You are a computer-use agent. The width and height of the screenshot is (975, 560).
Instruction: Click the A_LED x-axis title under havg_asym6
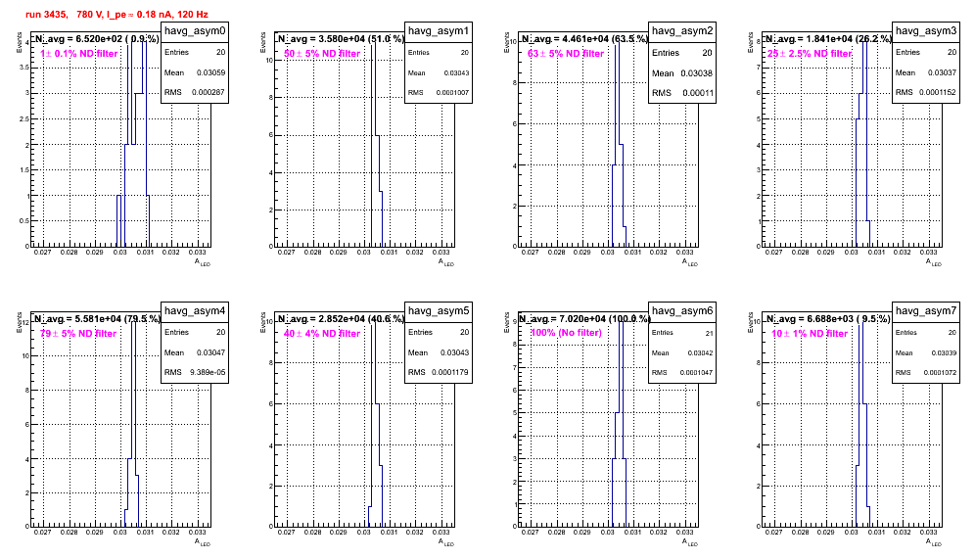tap(690, 542)
